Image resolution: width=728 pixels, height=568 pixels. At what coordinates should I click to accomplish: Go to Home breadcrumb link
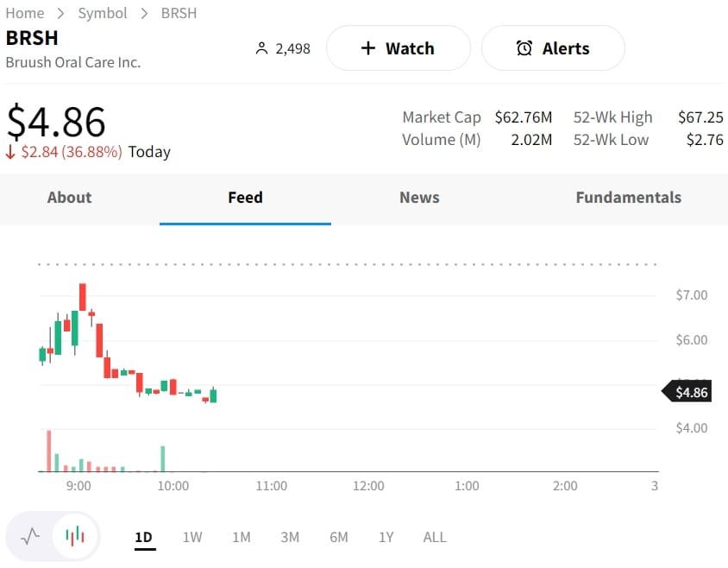pos(25,13)
